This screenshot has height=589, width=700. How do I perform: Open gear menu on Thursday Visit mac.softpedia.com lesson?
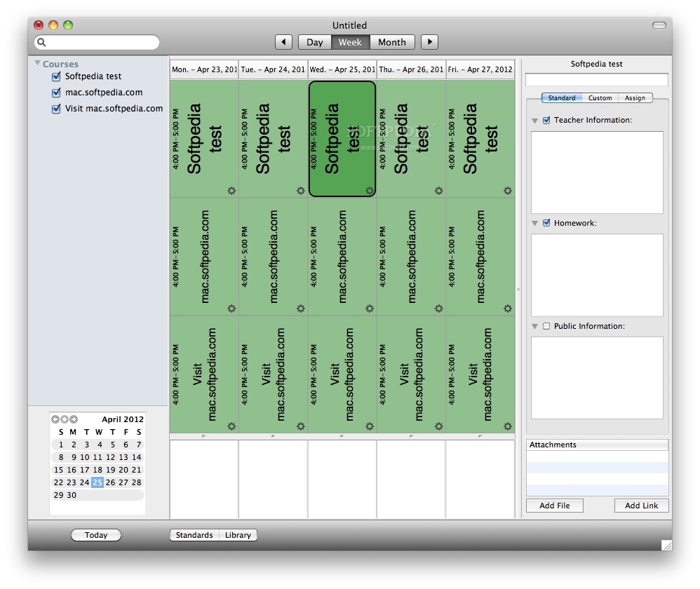pyautogui.click(x=439, y=426)
